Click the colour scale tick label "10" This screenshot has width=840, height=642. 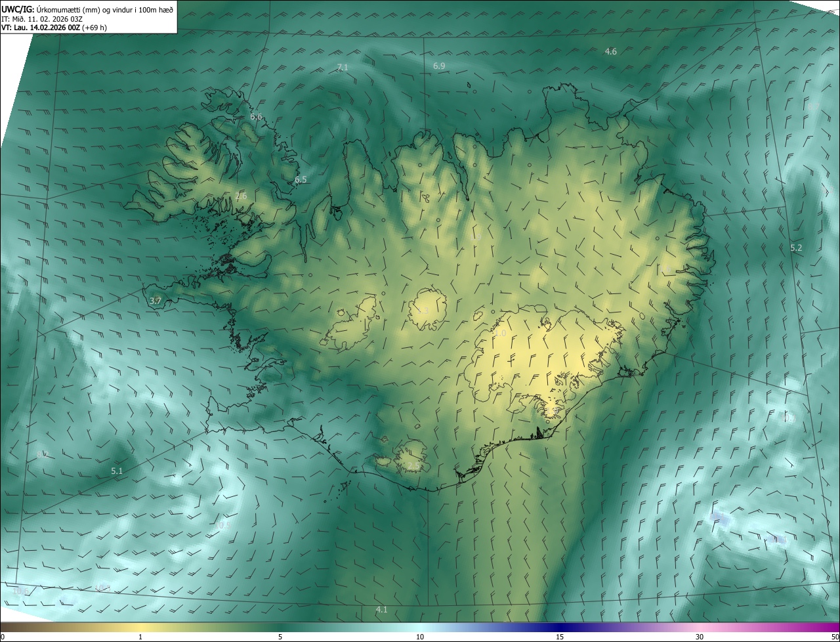tap(420, 637)
